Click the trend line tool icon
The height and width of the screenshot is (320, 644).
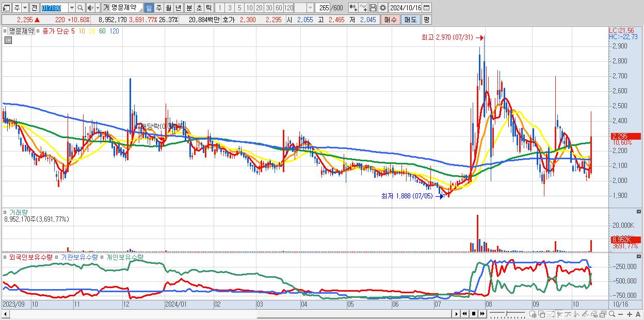pyautogui.click(x=568, y=314)
